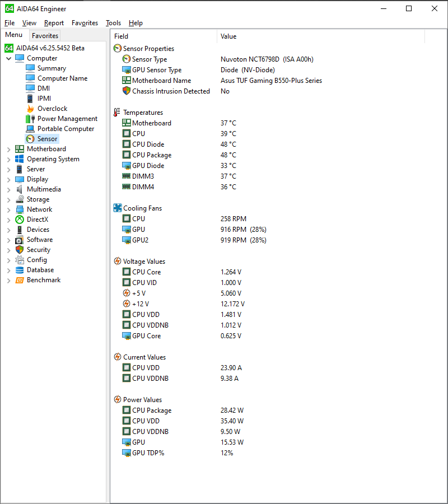
Task: Select the +12 V voltage row
Action: (279, 304)
